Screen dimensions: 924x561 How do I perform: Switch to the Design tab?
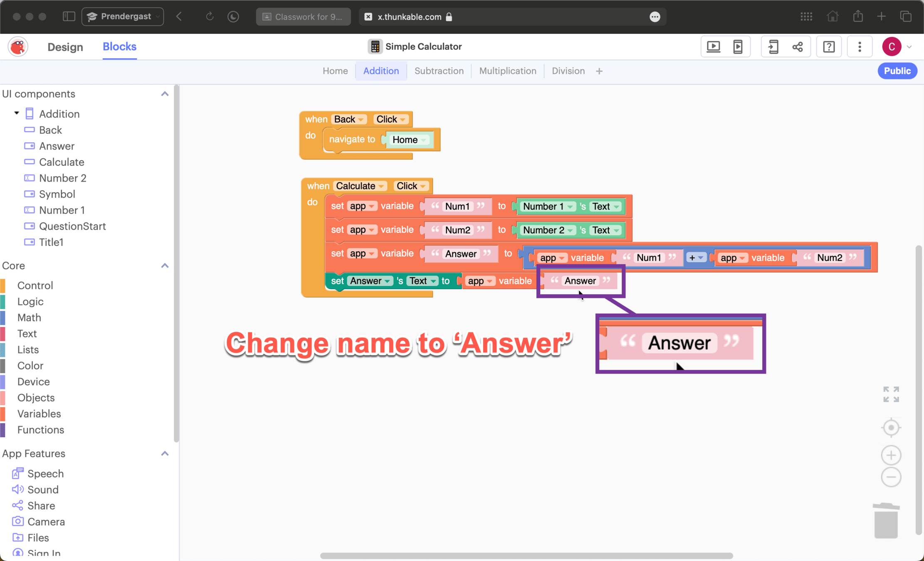[x=65, y=47]
